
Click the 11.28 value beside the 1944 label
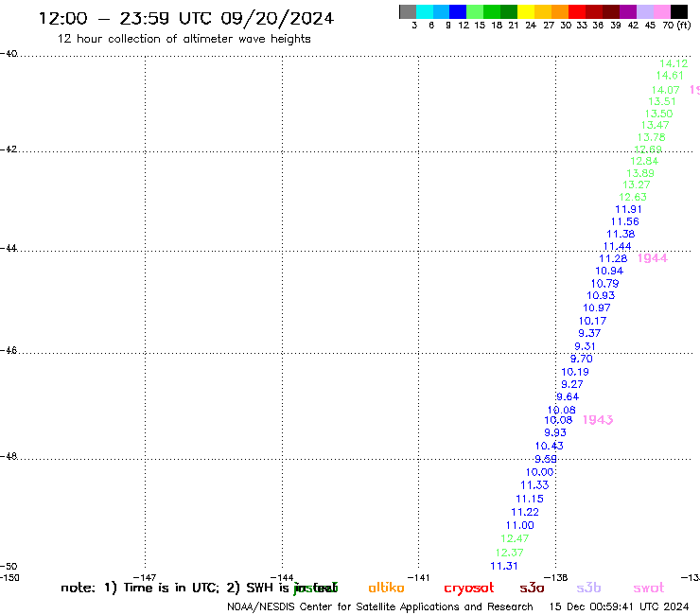pos(613,258)
